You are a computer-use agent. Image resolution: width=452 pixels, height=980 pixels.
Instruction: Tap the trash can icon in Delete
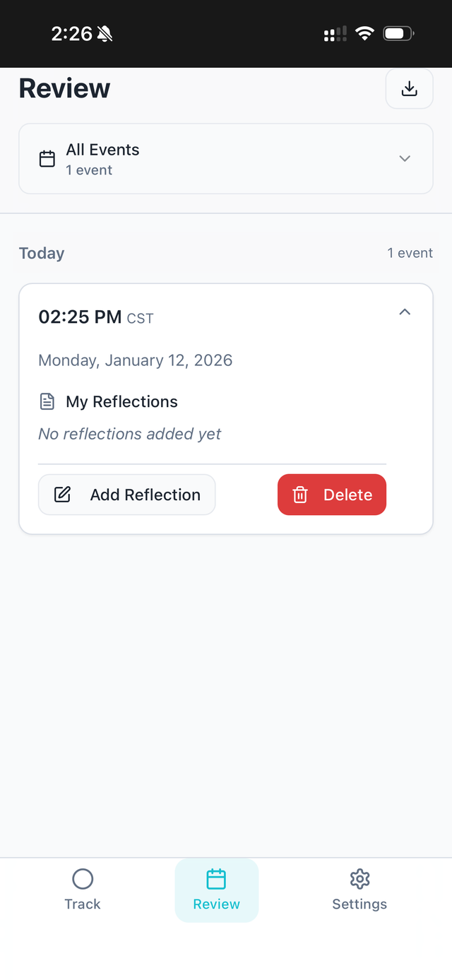300,495
